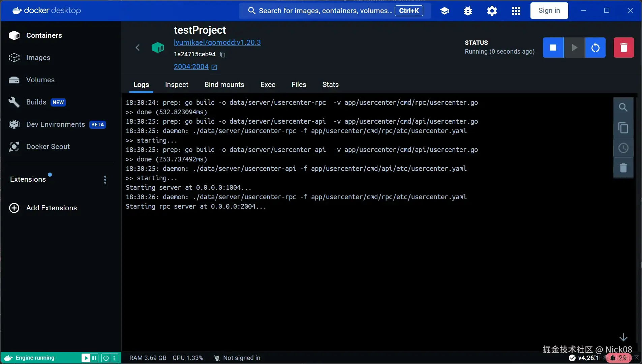Click the Running (0 seconds ago) status
The width and height of the screenshot is (642, 364).
point(500,52)
